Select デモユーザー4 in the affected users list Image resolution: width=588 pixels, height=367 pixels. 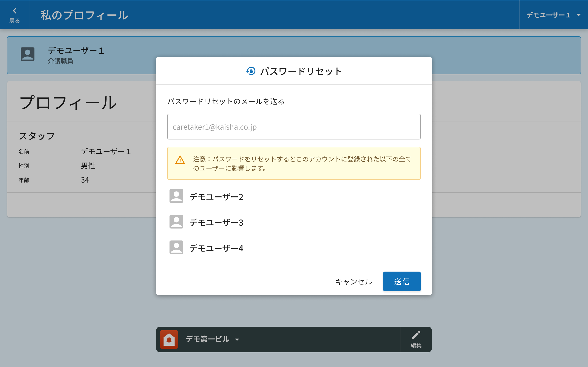click(216, 248)
